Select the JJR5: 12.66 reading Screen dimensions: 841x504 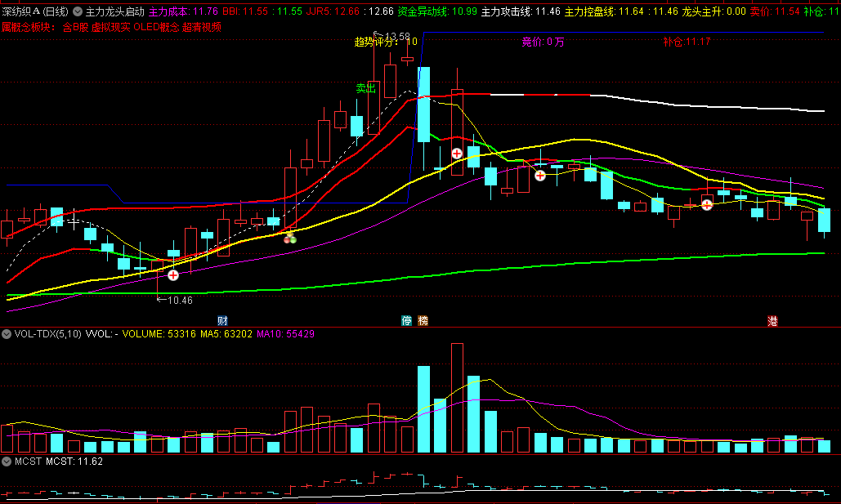(333, 11)
